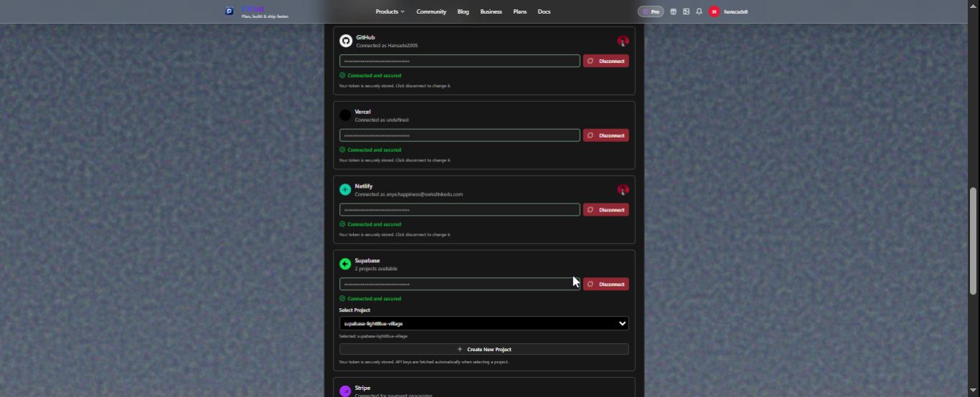Open the Blog menu item

463,11
